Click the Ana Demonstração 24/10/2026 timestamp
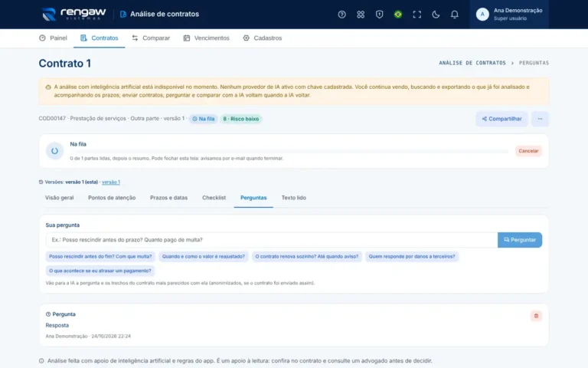This screenshot has width=588, height=368. (88, 337)
